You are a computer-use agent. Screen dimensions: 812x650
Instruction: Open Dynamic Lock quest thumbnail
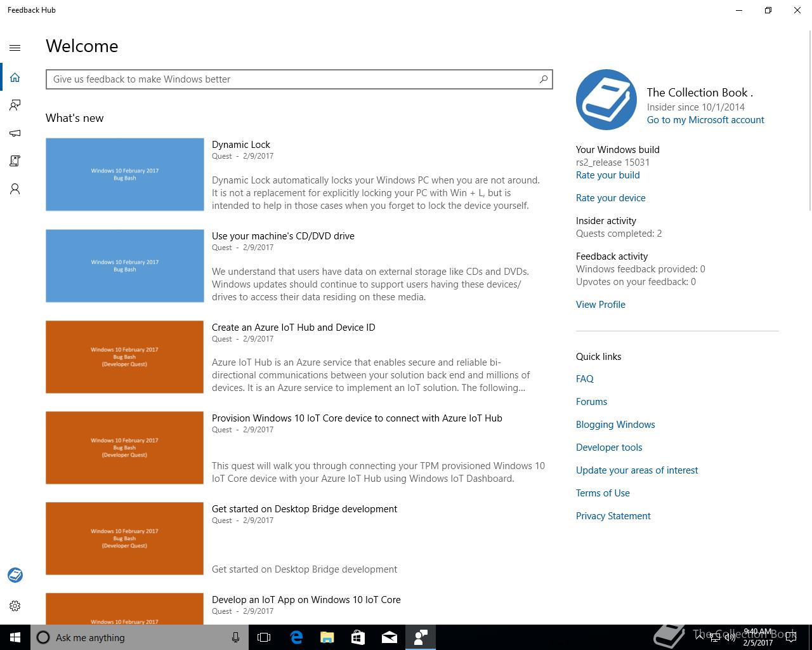tap(125, 175)
